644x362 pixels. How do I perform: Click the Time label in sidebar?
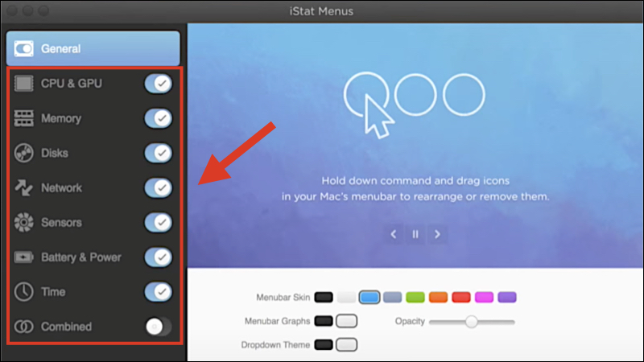[53, 292]
